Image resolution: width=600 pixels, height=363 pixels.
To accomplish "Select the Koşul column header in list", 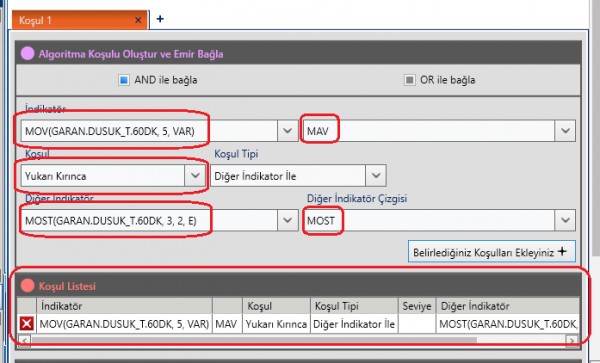I will (x=276, y=306).
